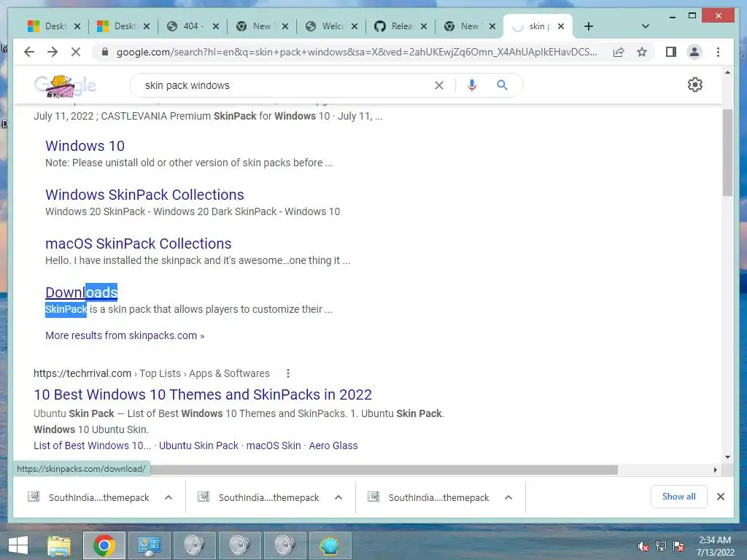
Task: Open a new browser tab
Action: point(589,26)
